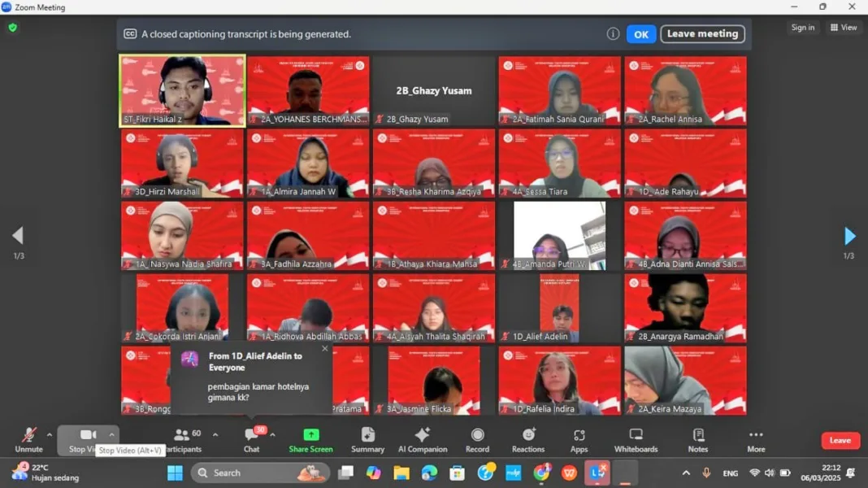
Task: Select 2A_YOHANES BERCHMANS video tile
Action: (x=308, y=91)
